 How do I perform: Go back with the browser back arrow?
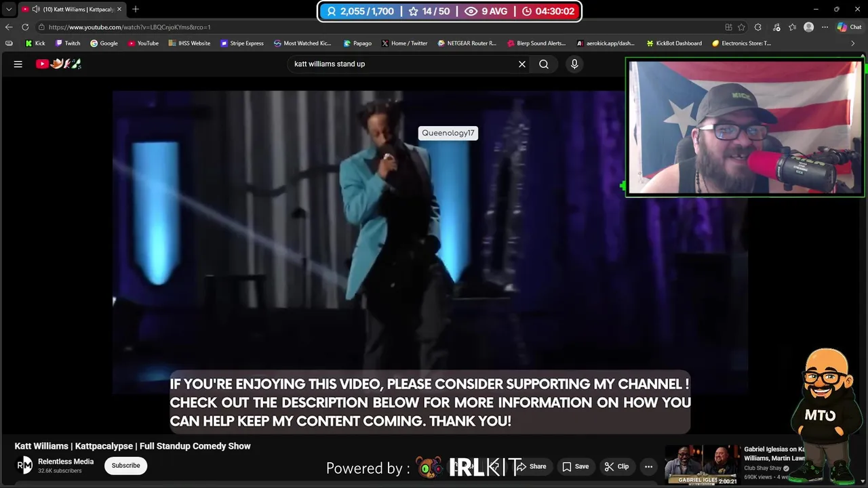click(x=9, y=27)
